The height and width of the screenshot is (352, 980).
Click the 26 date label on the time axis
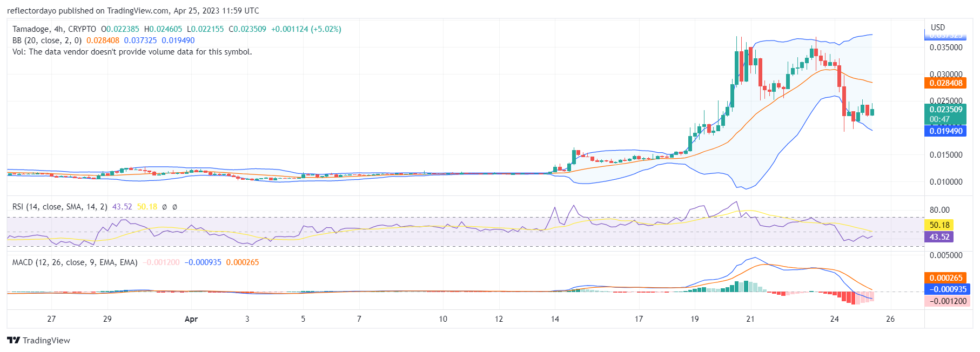tap(890, 319)
